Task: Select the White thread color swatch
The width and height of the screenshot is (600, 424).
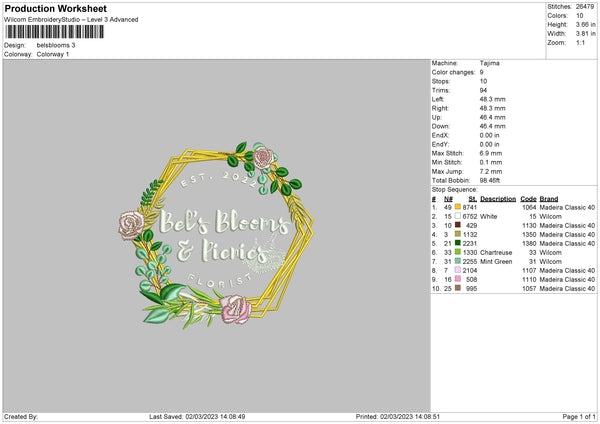Action: pos(457,216)
